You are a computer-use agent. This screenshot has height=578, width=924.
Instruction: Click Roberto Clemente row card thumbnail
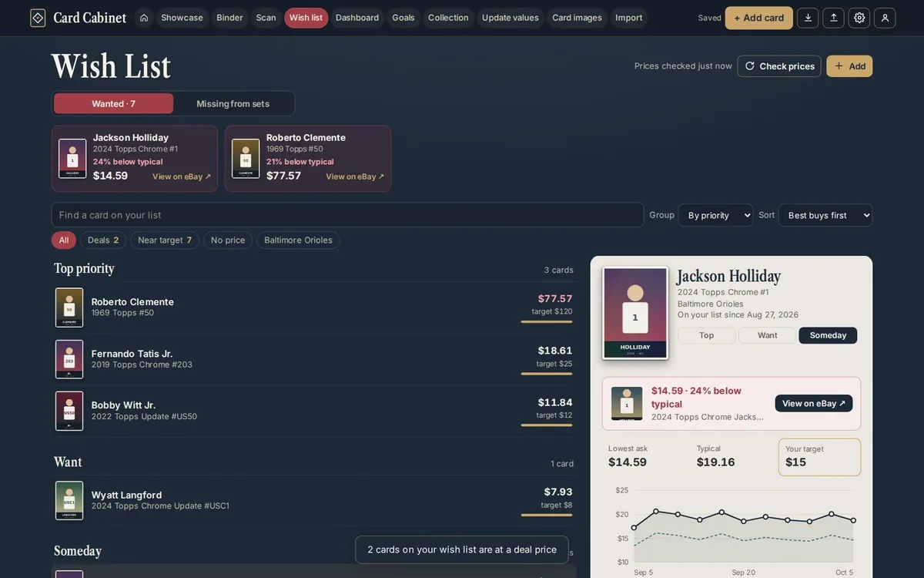tap(69, 307)
